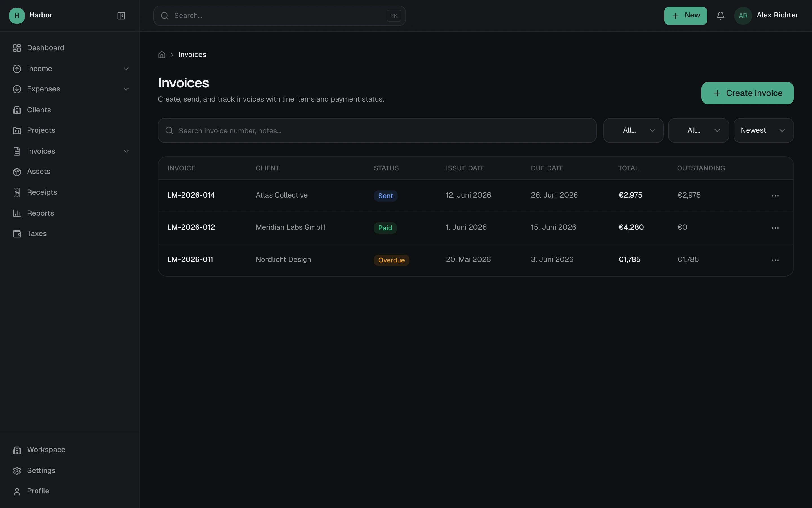This screenshot has height=508, width=812.
Task: Click the home breadcrumb icon
Action: point(162,55)
